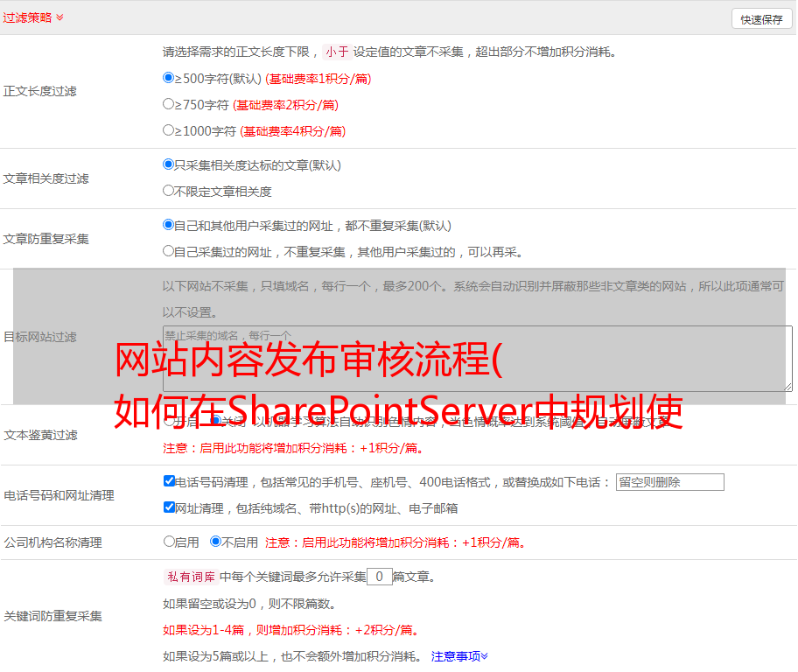Select the ≥750字符 length option

tap(169, 104)
